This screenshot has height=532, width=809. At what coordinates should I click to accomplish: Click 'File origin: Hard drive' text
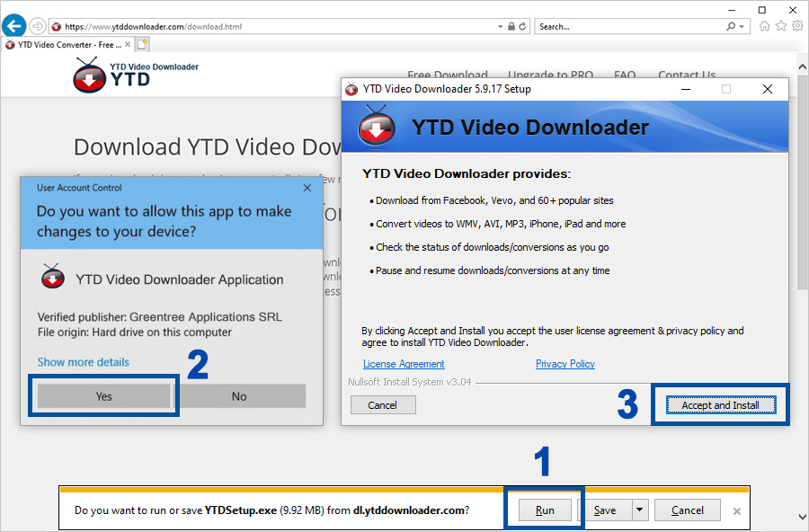coord(134,332)
